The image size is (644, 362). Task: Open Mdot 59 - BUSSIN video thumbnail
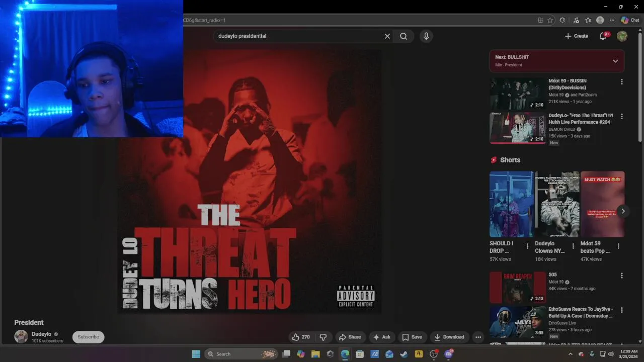point(518,94)
